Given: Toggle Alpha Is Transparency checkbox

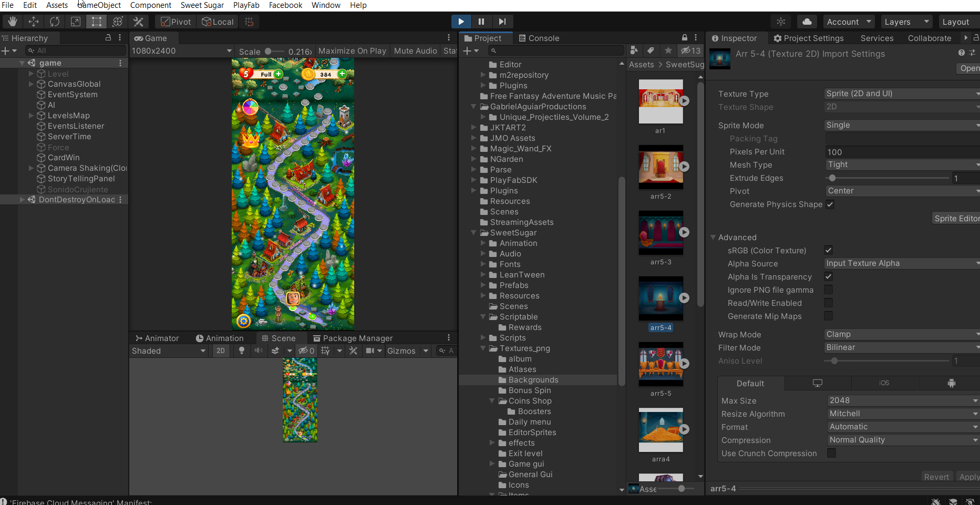Looking at the screenshot, I should [829, 276].
